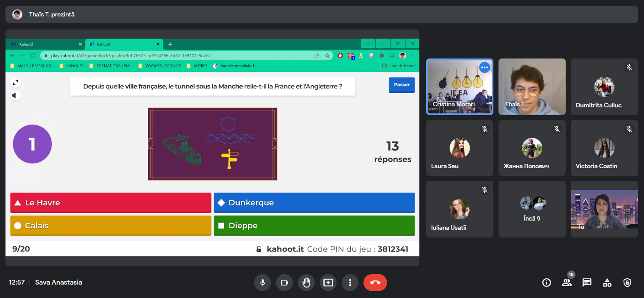
Task: Leave the call with red button
Action: pos(375,282)
